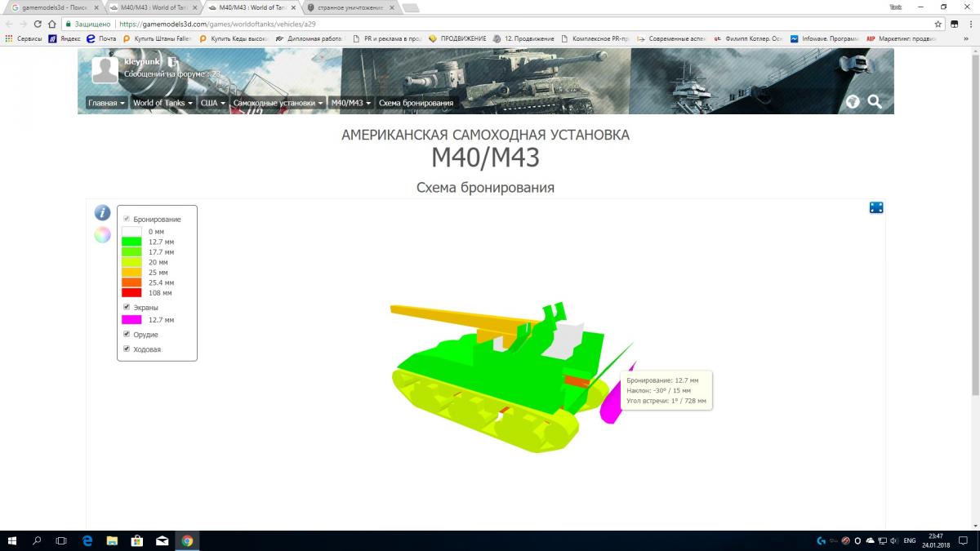980x551 pixels.
Task: Switch the ENG input language indicator
Action: pyautogui.click(x=910, y=540)
